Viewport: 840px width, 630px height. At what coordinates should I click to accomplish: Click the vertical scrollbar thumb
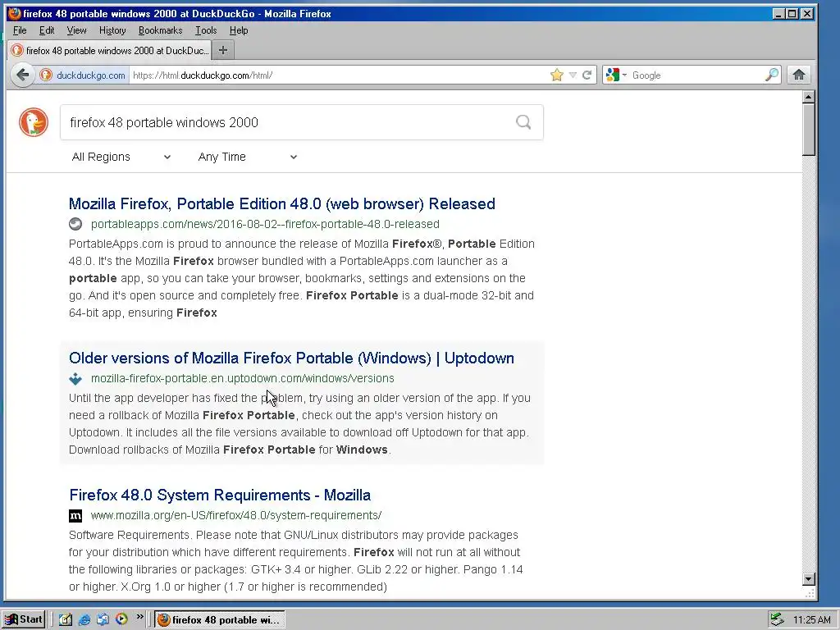click(x=808, y=130)
